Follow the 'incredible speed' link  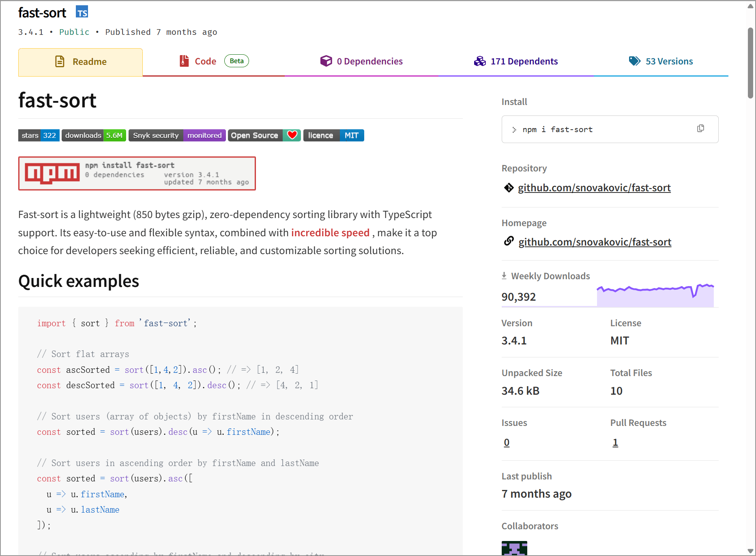click(330, 233)
